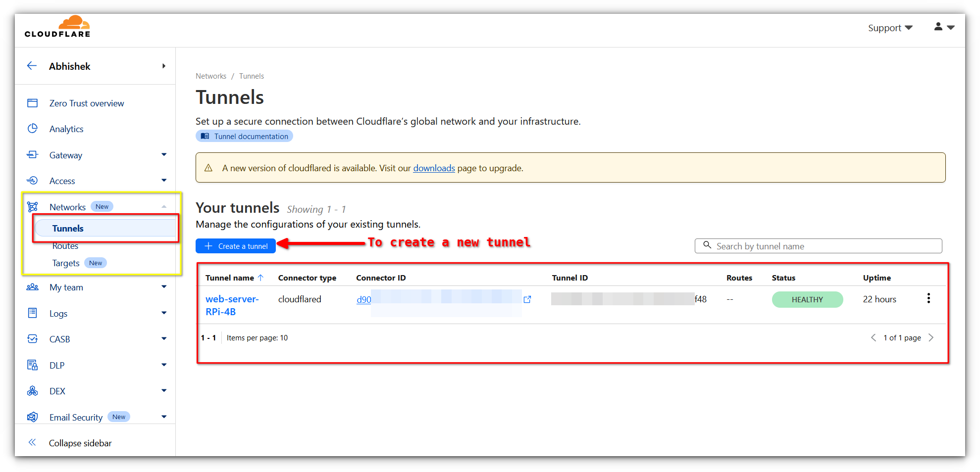Collapse the Networks section chevron
980x472 pixels.
(164, 206)
